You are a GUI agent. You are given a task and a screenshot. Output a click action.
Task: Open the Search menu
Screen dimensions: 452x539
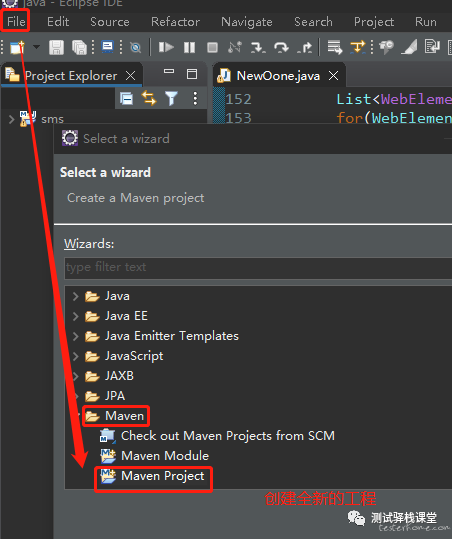pyautogui.click(x=313, y=22)
